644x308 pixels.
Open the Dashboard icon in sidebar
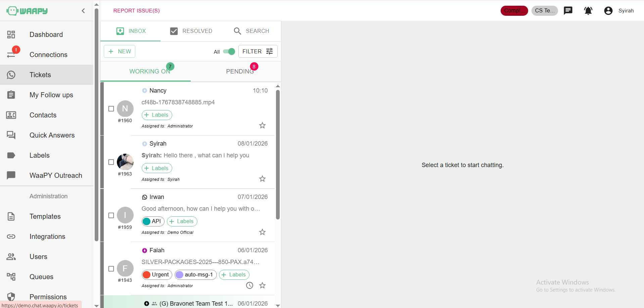(11, 35)
